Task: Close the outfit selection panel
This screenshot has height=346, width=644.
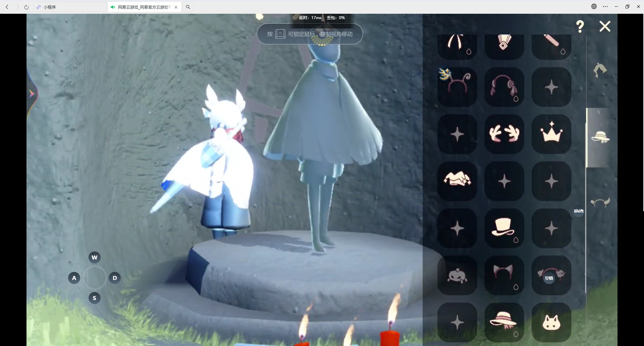Action: coord(605,26)
